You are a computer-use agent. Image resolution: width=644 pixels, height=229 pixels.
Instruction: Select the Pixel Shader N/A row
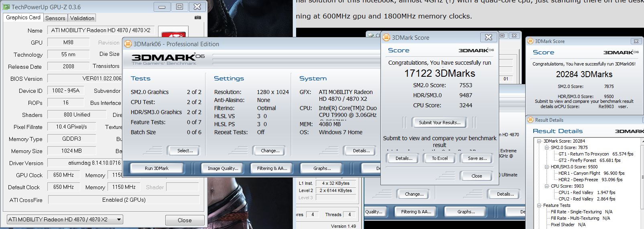click(568, 225)
